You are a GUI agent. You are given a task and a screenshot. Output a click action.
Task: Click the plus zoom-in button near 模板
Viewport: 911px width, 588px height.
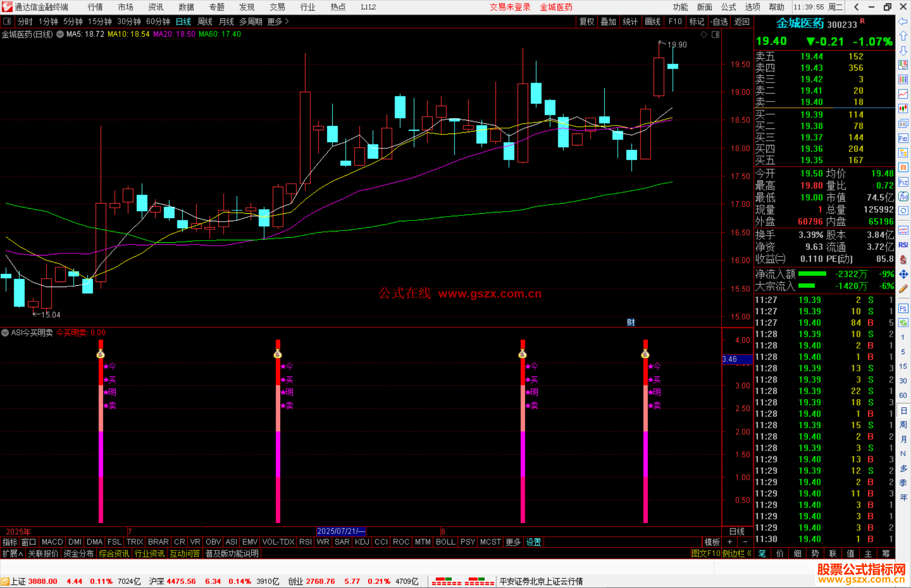click(730, 542)
